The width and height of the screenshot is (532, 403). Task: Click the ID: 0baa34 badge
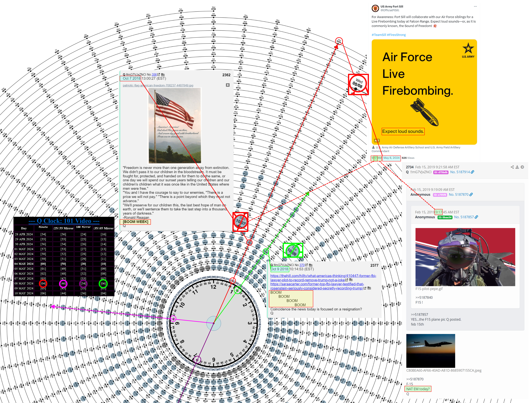pyautogui.click(x=445, y=217)
